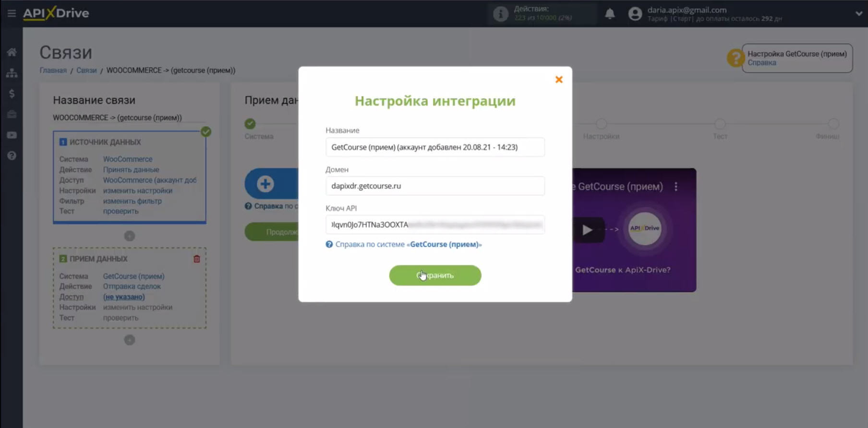Click the green Сохранить button

pyautogui.click(x=435, y=275)
